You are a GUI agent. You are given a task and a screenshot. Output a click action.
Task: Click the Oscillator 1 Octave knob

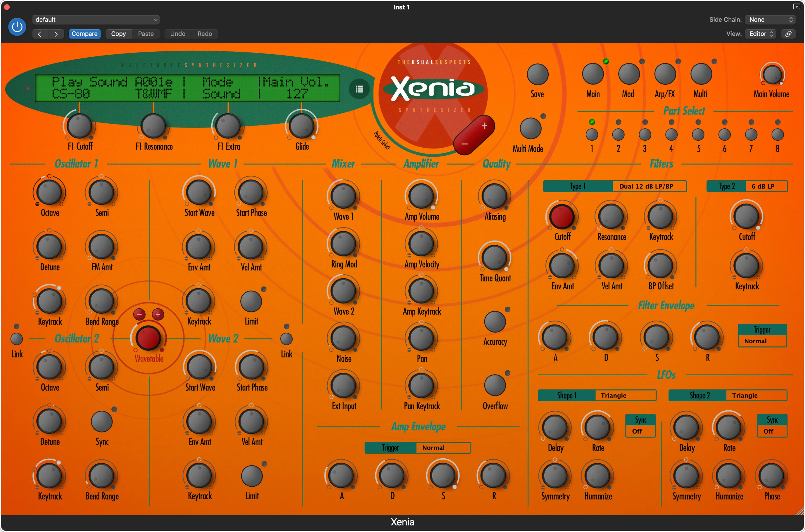coord(49,192)
